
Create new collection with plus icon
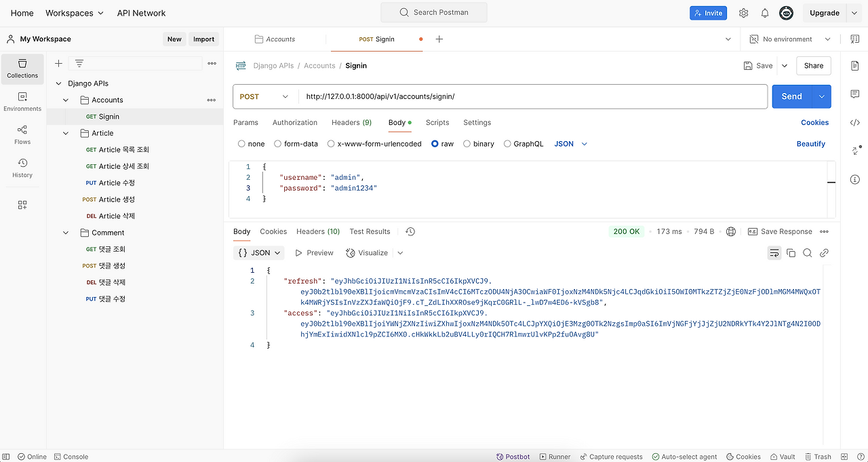point(58,63)
